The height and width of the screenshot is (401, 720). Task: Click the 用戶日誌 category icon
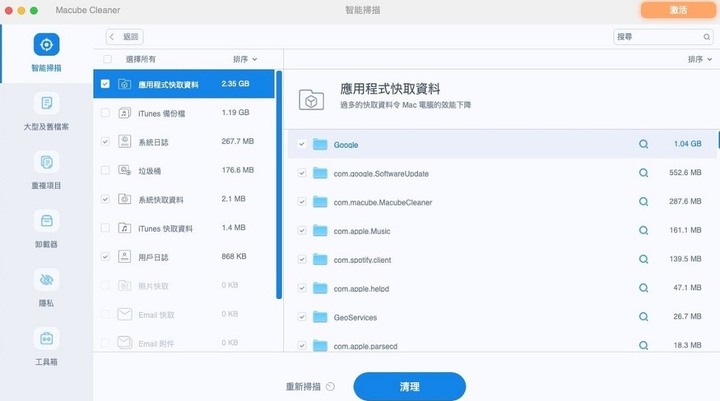coord(124,257)
